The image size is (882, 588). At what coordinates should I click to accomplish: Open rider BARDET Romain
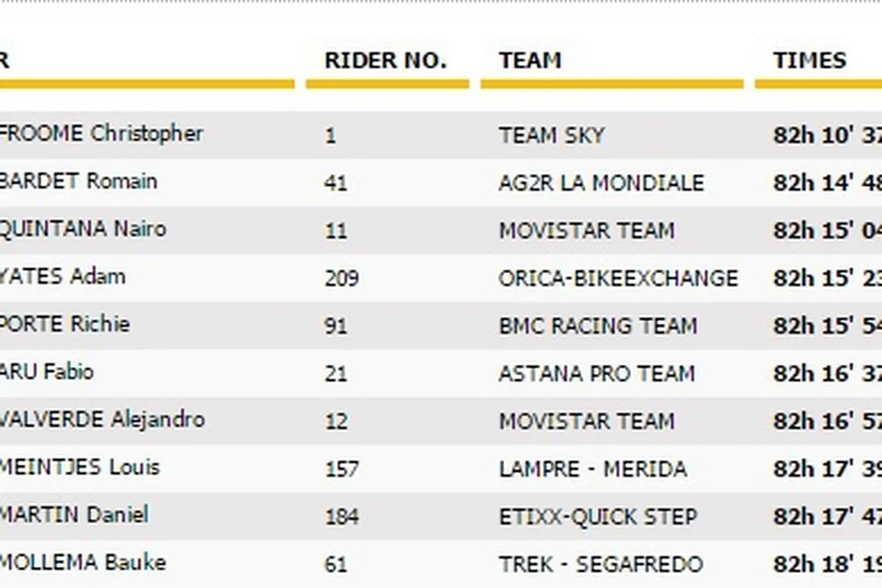click(x=78, y=181)
